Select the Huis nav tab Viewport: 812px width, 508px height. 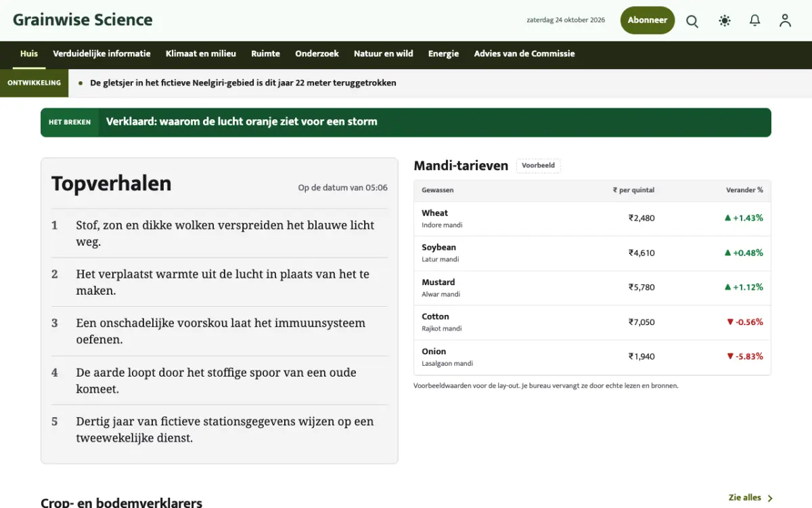click(29, 54)
